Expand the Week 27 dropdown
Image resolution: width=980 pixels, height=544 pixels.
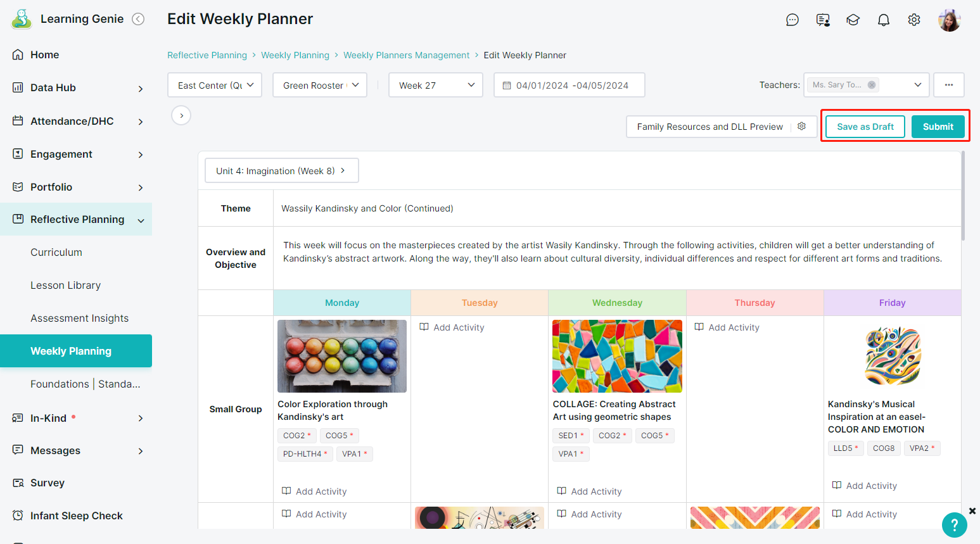click(x=436, y=85)
